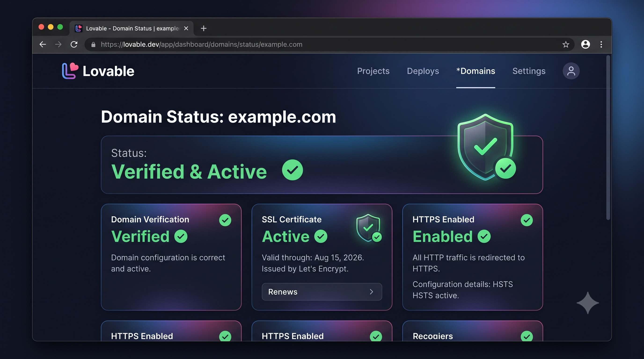The height and width of the screenshot is (359, 644).
Task: Click the 'Status:' label
Action: coord(129,153)
